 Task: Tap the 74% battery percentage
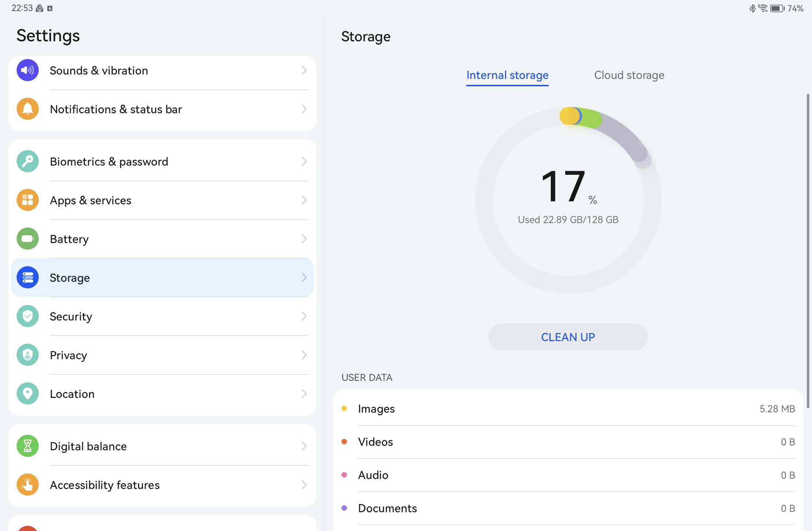coord(795,8)
